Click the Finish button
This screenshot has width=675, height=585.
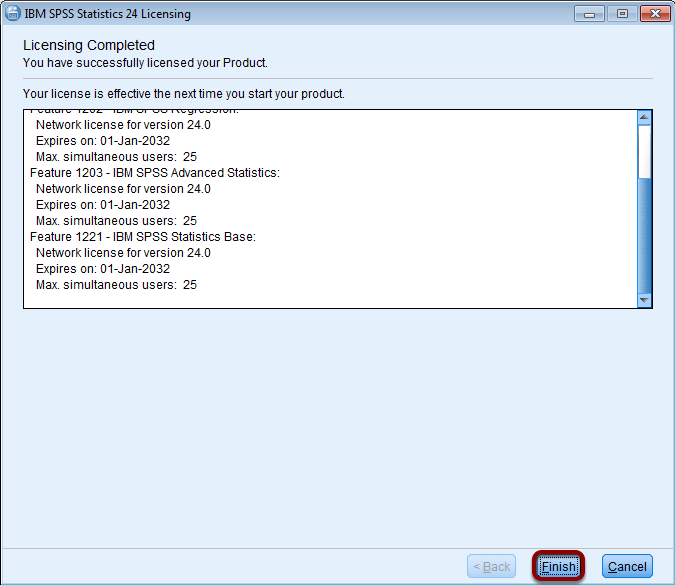[x=558, y=566]
